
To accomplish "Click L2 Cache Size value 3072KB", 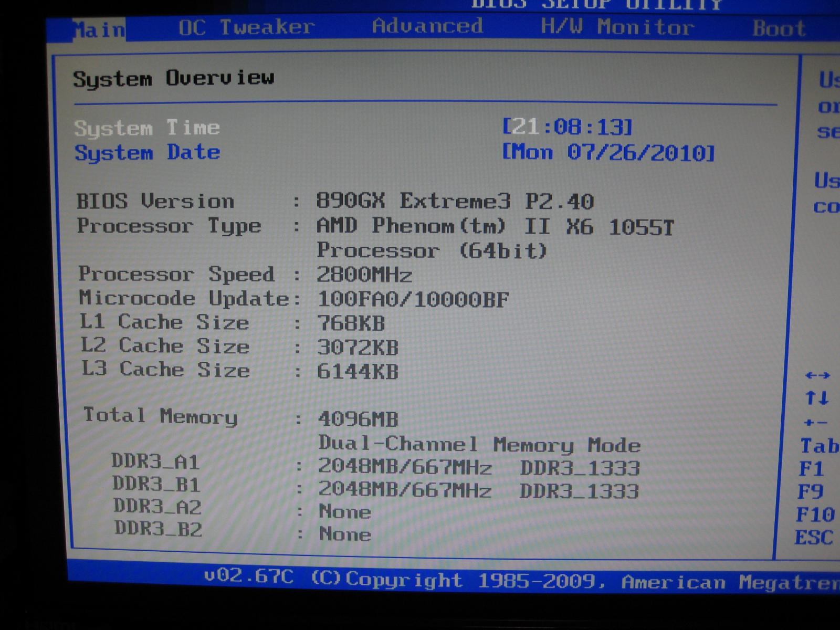I will pyautogui.click(x=358, y=348).
